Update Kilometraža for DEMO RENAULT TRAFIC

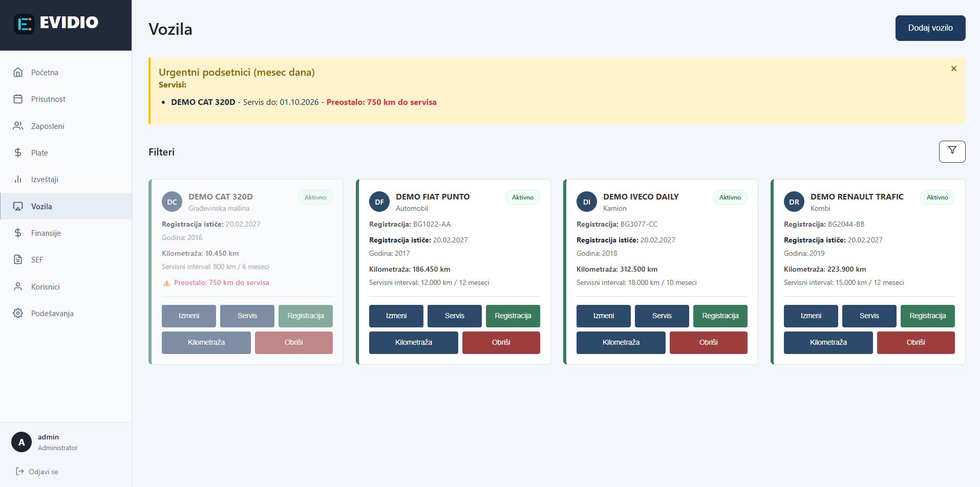828,342
